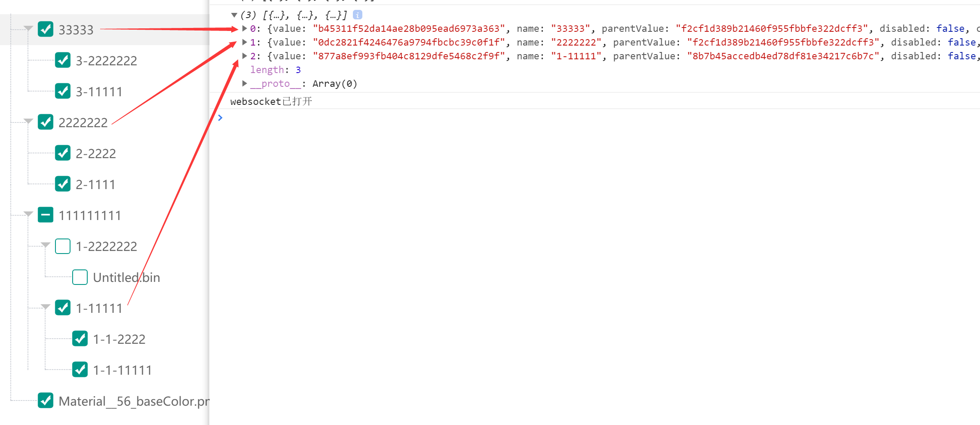Click the blue console prompt chevron

tap(220, 117)
